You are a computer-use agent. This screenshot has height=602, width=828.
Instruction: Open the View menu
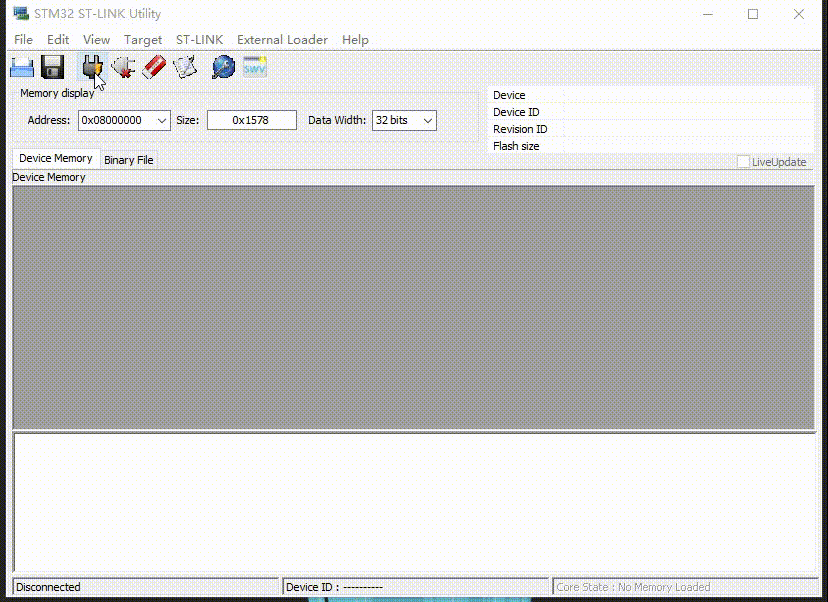(x=96, y=40)
